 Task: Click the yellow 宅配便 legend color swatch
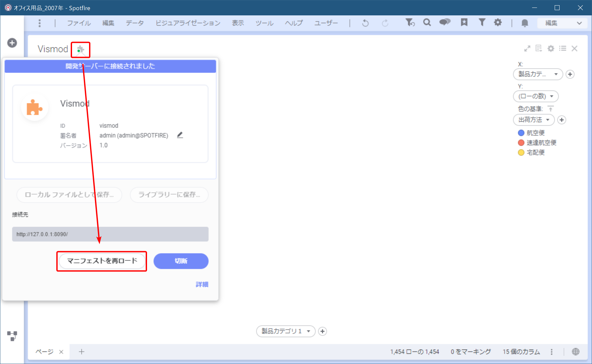click(x=521, y=152)
